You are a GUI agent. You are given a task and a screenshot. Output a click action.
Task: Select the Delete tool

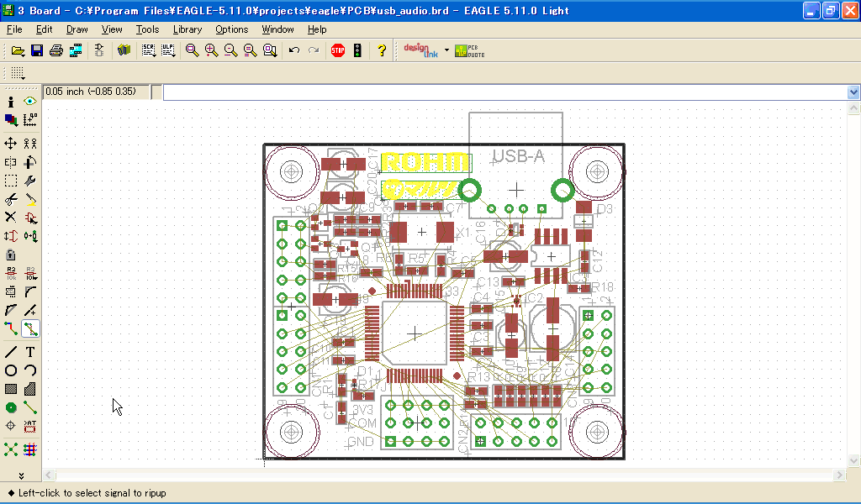(x=11, y=217)
